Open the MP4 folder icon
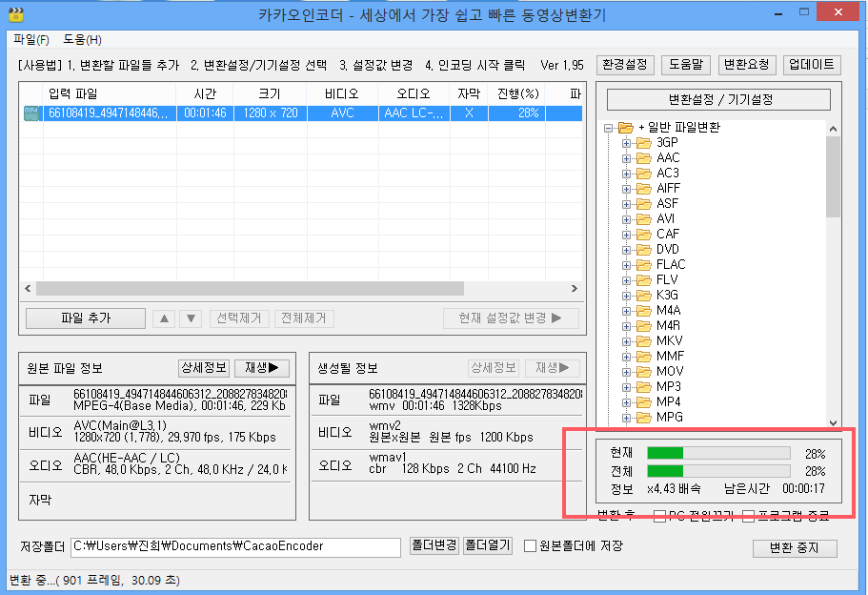 (643, 401)
